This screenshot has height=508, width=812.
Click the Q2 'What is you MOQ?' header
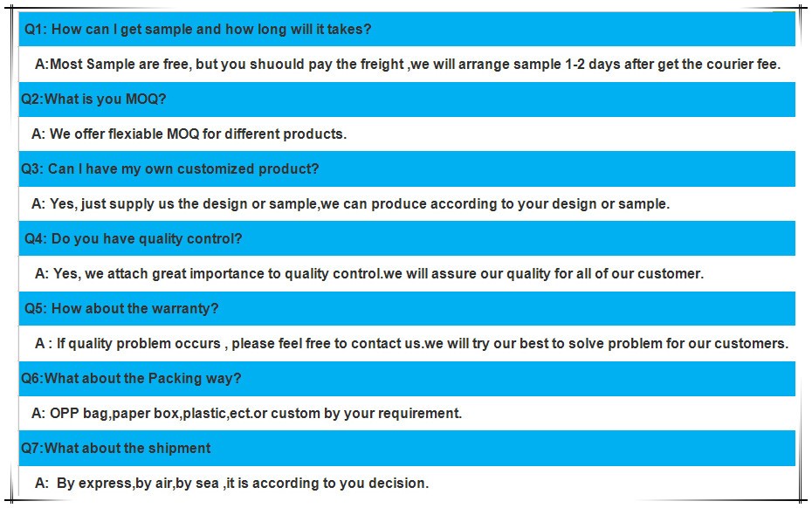point(93,99)
